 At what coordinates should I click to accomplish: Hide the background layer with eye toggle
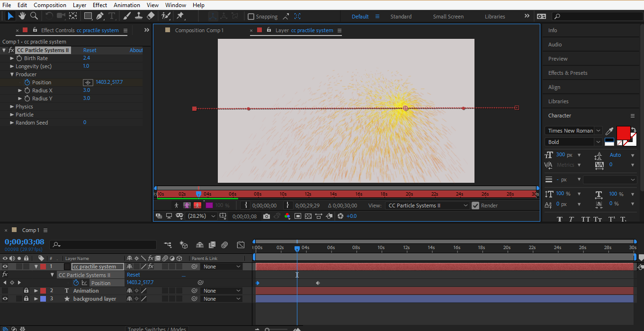tap(5, 299)
